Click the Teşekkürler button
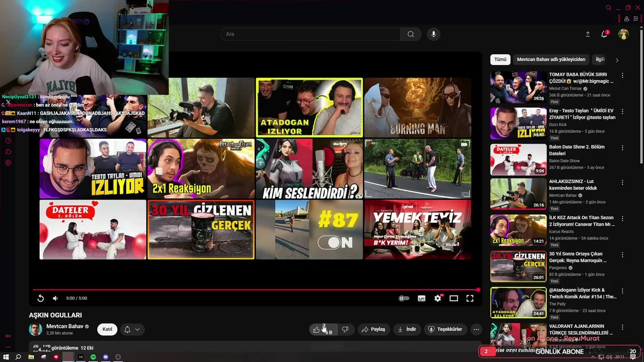Image resolution: width=644 pixels, height=362 pixels. pyautogui.click(x=445, y=329)
